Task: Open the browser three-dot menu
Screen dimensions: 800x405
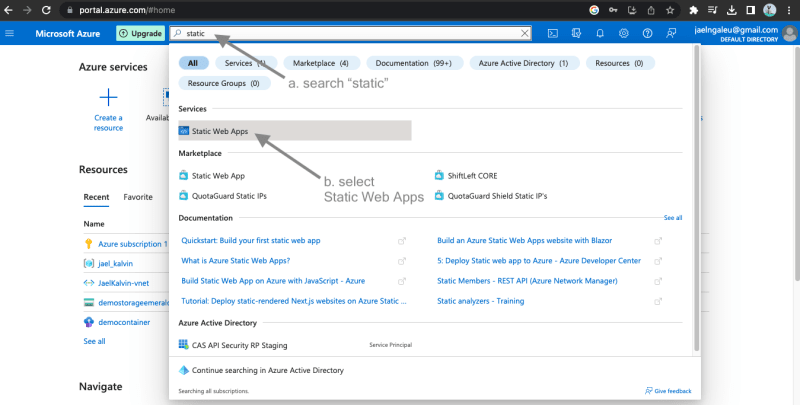Action: [x=789, y=10]
